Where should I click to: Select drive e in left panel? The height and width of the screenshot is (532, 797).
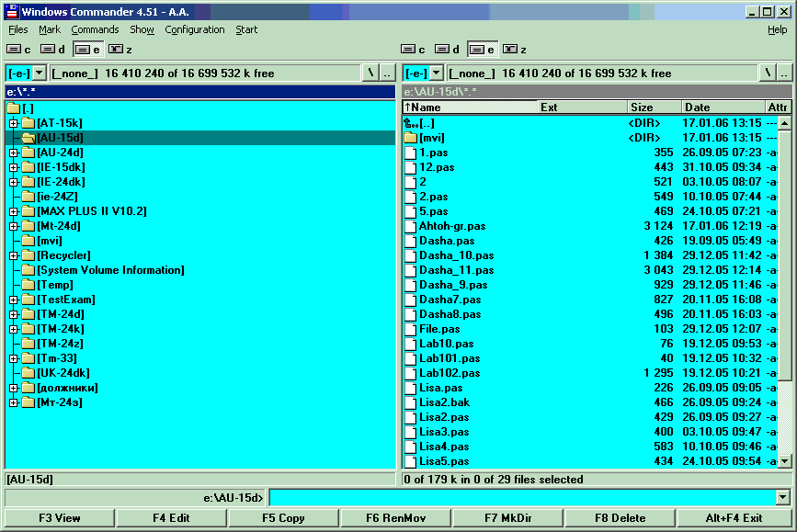point(87,50)
